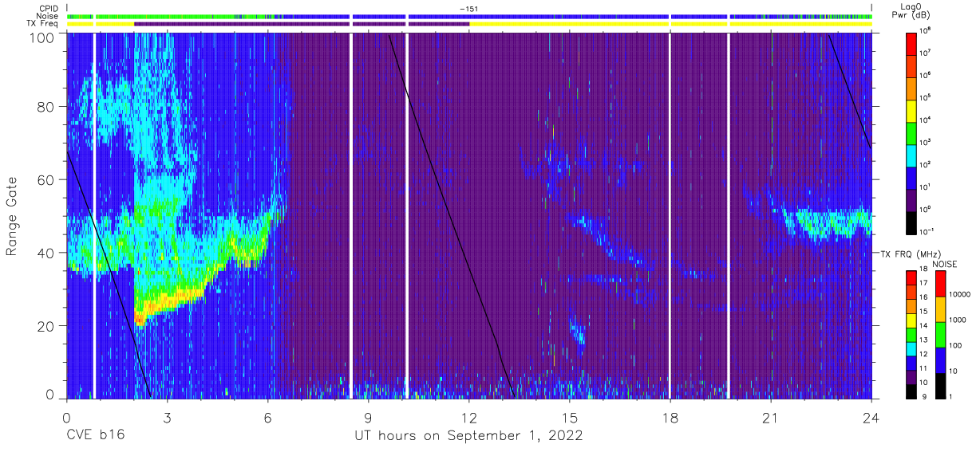Pick the red top segment of power colorbar
Image resolution: width=980 pixels, height=452 pixels.
pyautogui.click(x=912, y=42)
